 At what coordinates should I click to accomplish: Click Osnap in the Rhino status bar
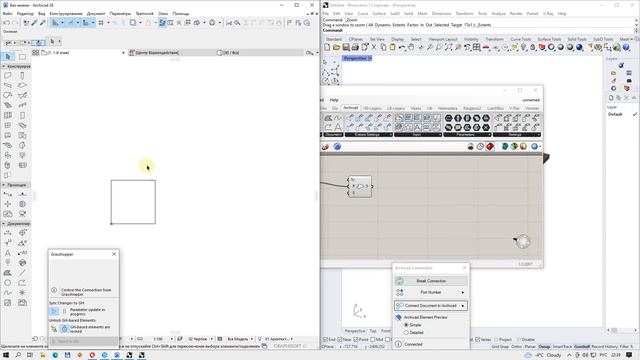pyautogui.click(x=544, y=347)
